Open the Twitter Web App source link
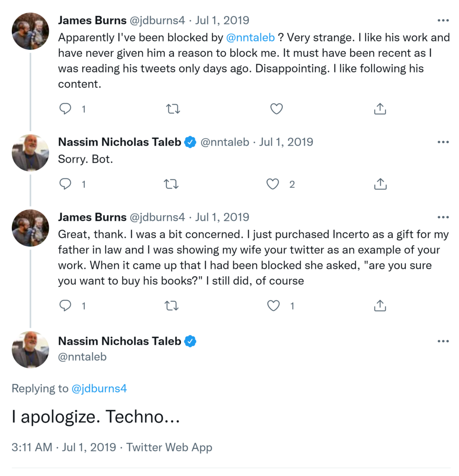Viewport: 459px width, 476px height. (169, 447)
